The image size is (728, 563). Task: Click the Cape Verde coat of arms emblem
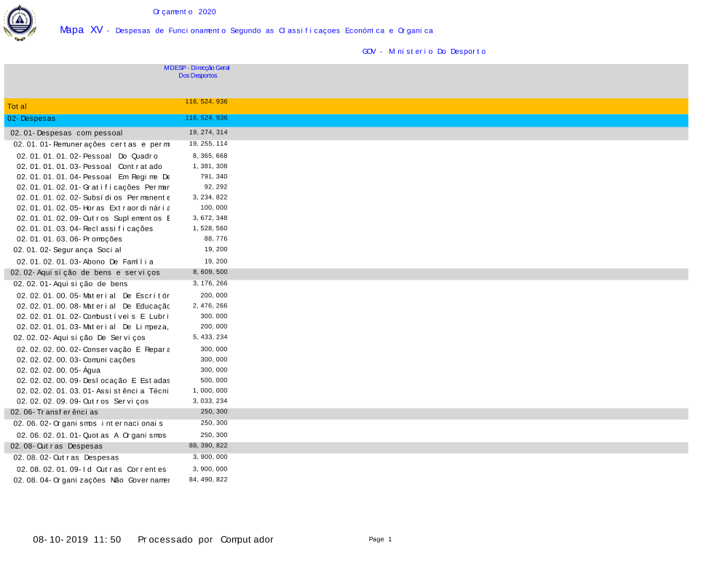[x=19, y=22]
